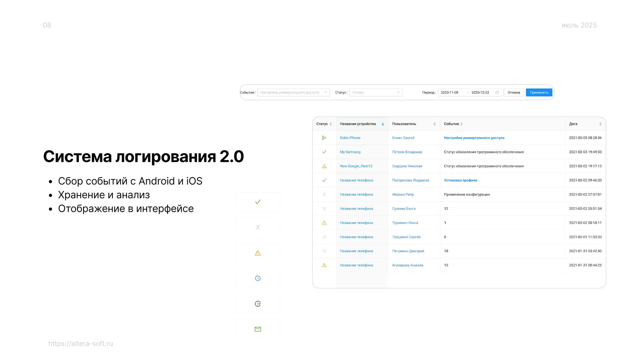
Task: Open the Настройки универсального доступа event link
Action: [474, 138]
